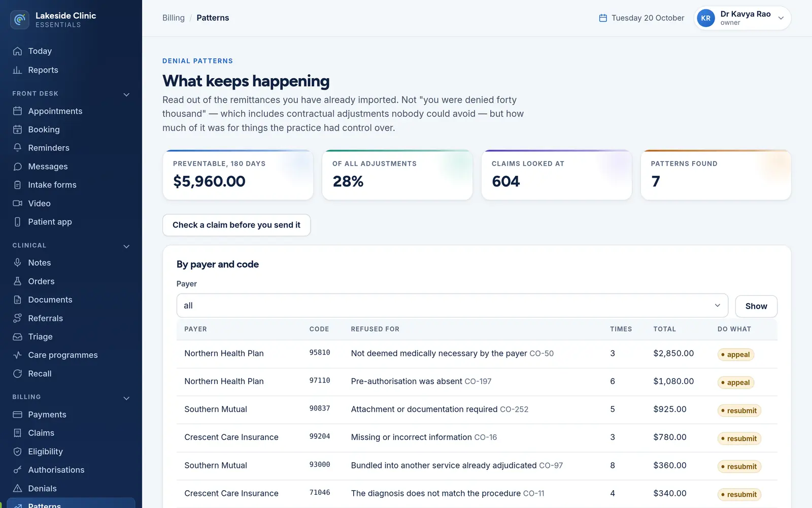The width and height of the screenshot is (812, 508).
Task: Click the $1,080.00 total cell
Action: [x=673, y=382]
